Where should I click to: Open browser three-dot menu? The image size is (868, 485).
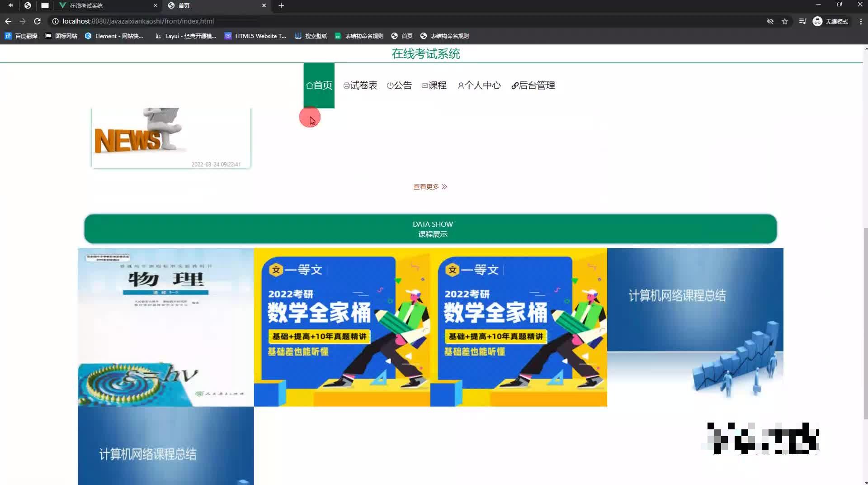(861, 21)
